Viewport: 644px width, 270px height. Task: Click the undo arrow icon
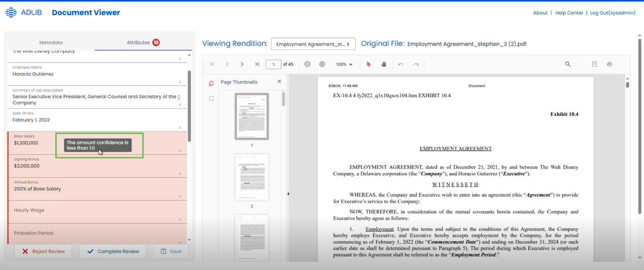coord(401,64)
